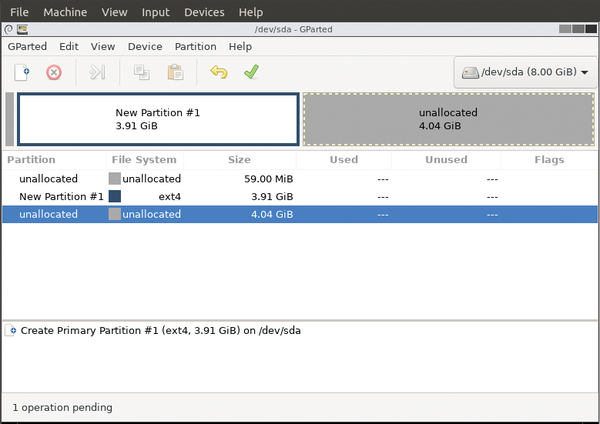
Task: Select the New Partition #1 row
Action: [300, 196]
